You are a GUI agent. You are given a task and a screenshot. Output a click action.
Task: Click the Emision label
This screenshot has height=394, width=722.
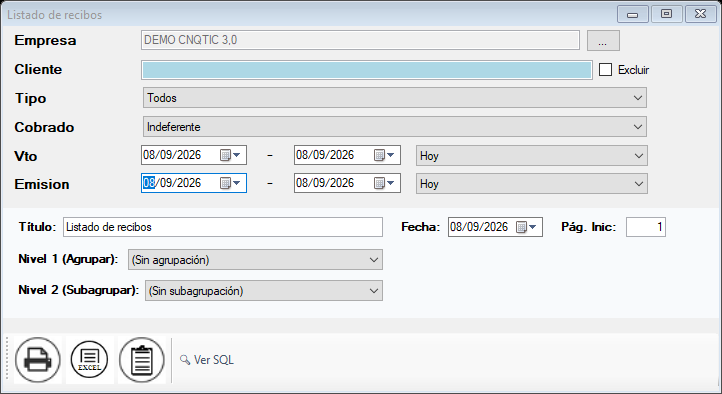pos(42,185)
